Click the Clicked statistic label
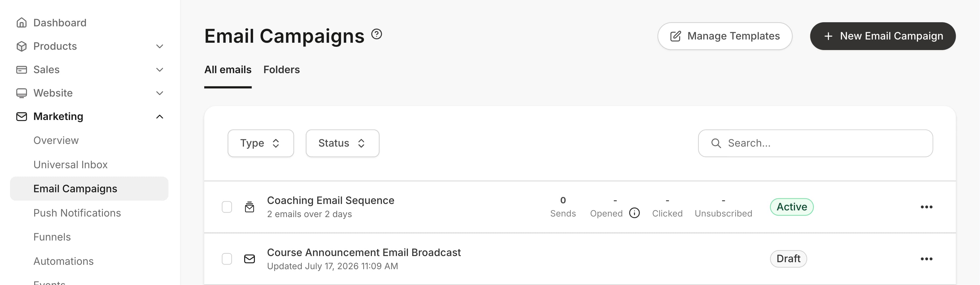 [667, 213]
